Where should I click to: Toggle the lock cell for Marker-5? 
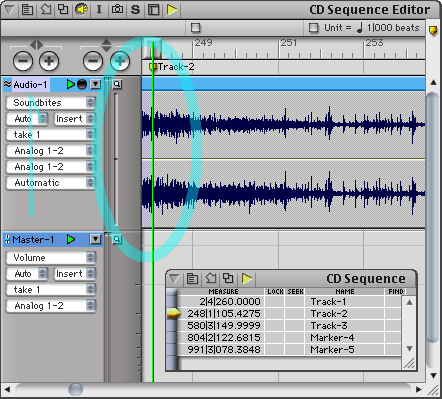[275, 350]
